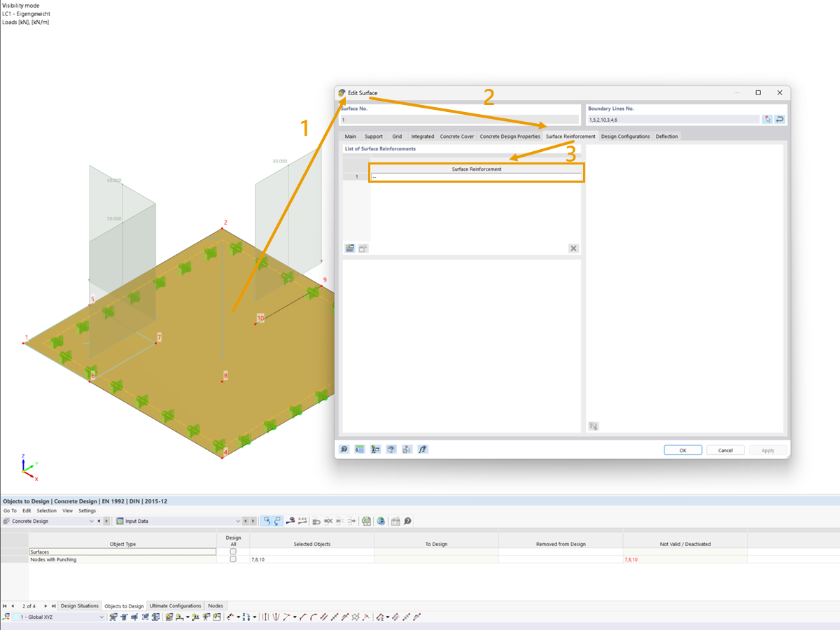Viewport: 840px width, 630px height.
Task: Open the Selection menu
Action: (47, 511)
